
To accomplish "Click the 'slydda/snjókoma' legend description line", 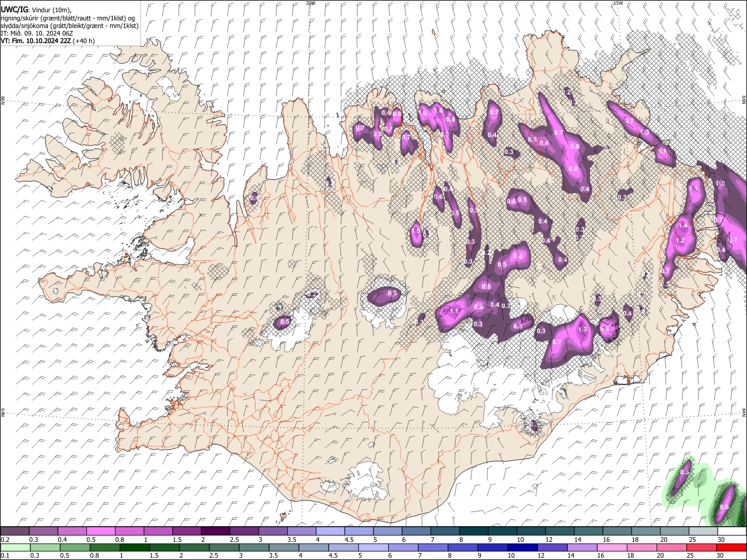I will pos(69,26).
